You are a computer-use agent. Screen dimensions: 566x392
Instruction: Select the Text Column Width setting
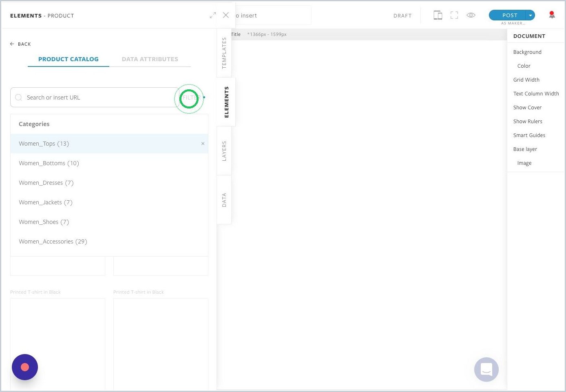[536, 94]
